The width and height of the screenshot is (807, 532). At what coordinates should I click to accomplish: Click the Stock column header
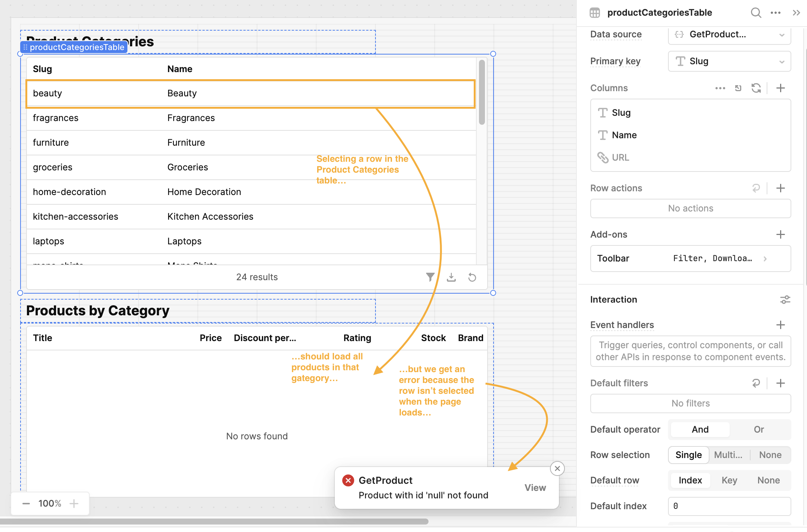(433, 338)
